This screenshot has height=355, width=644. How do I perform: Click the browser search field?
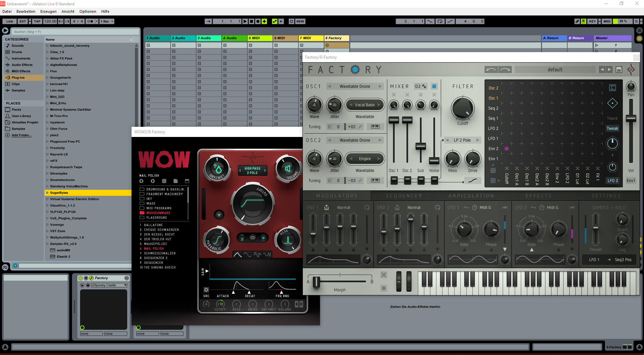point(76,32)
